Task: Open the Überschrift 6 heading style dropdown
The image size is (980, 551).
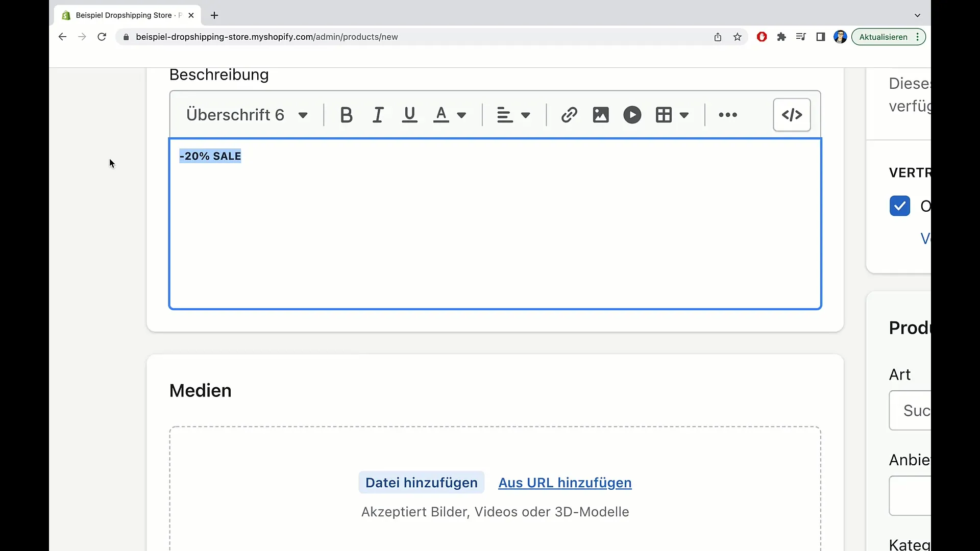Action: 247,115
